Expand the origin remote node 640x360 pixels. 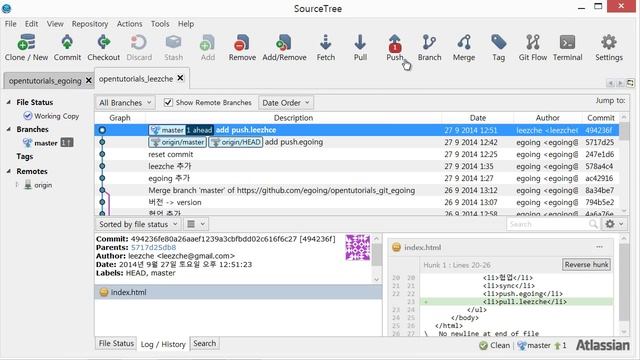[17, 185]
